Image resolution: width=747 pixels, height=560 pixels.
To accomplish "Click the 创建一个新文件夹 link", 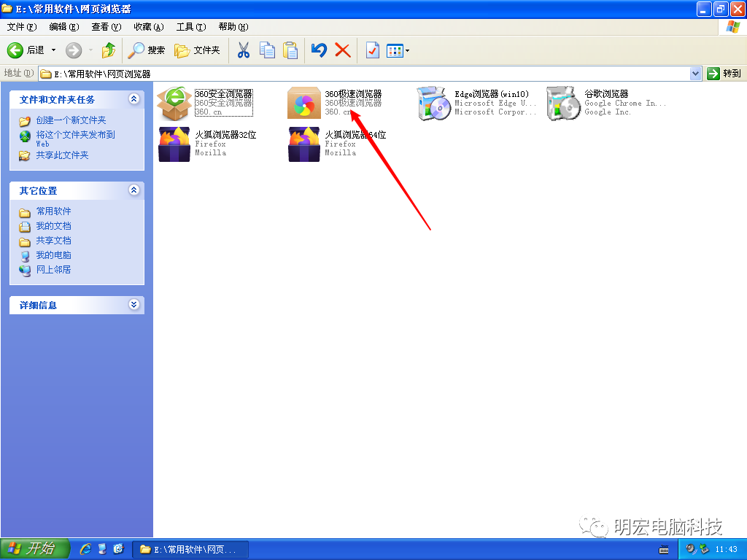I will pos(71,120).
